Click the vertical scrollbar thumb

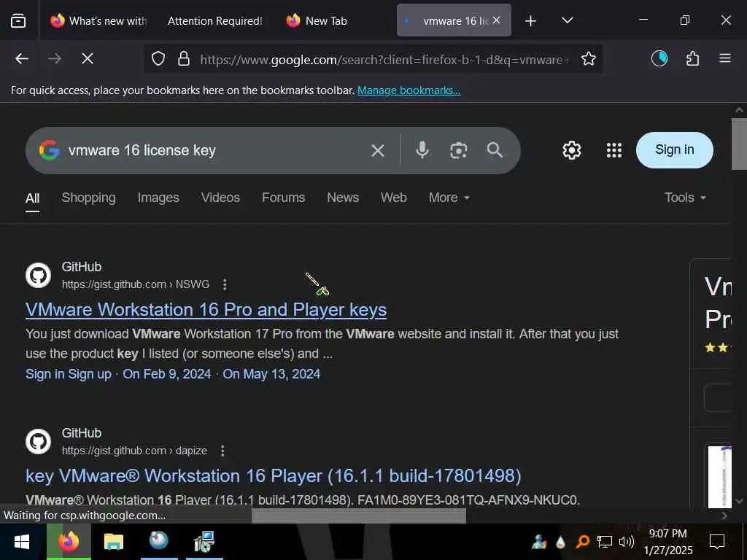739,144
